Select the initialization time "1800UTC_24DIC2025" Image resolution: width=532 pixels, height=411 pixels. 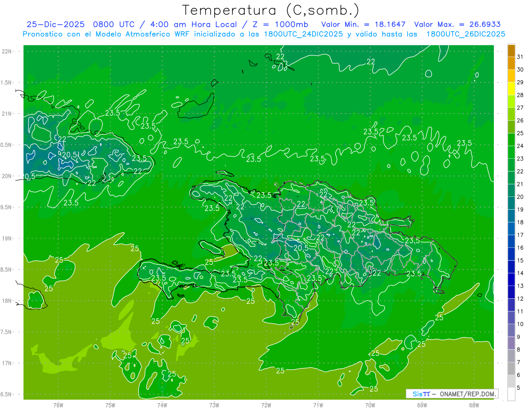click(x=301, y=34)
